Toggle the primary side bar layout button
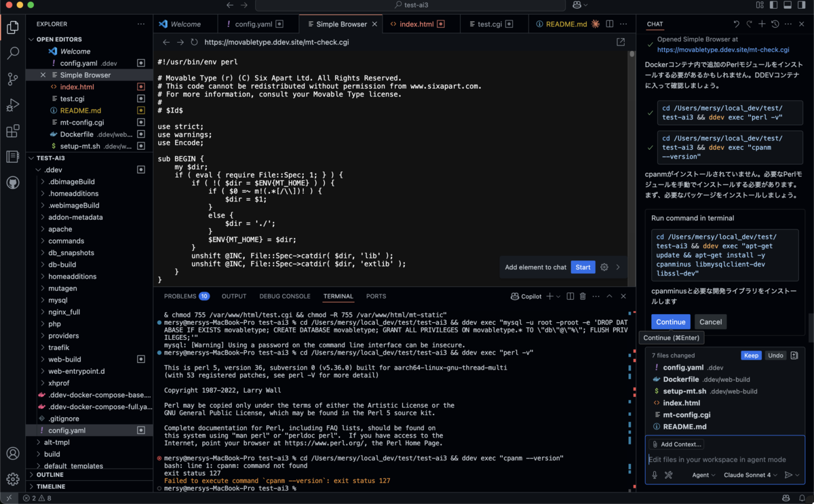The height and width of the screenshot is (504, 814). tap(774, 5)
